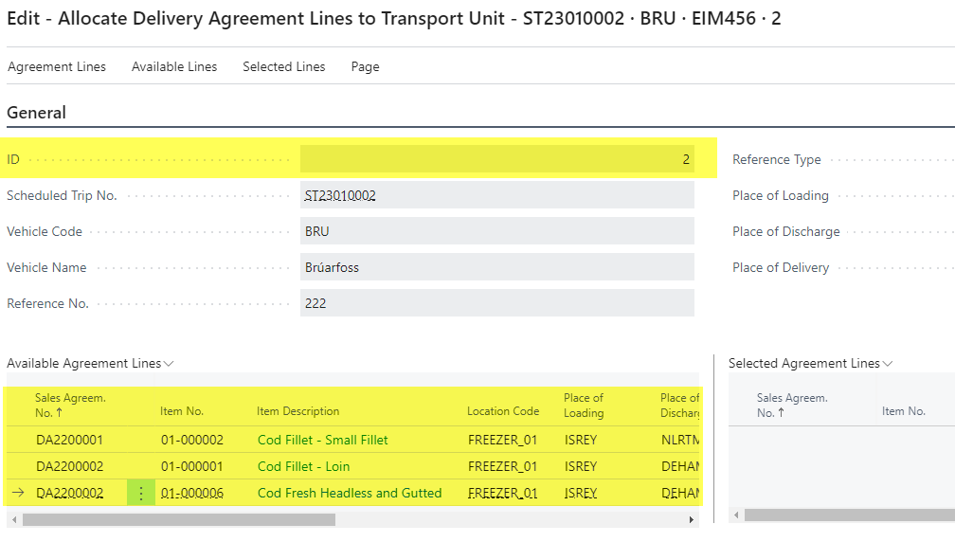Click the row selector arrow beside DA2200002
Image resolution: width=955 pixels, height=560 pixels.
[x=18, y=493]
